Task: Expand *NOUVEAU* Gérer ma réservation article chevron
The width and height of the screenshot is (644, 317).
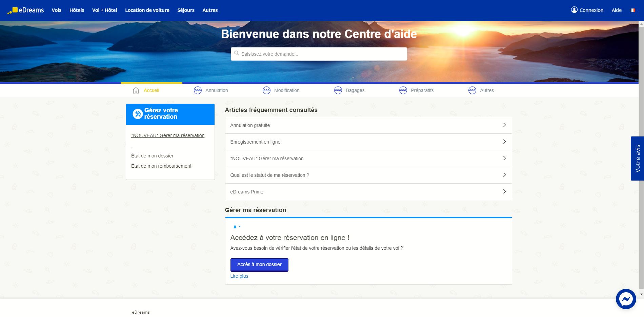Action: [504, 158]
